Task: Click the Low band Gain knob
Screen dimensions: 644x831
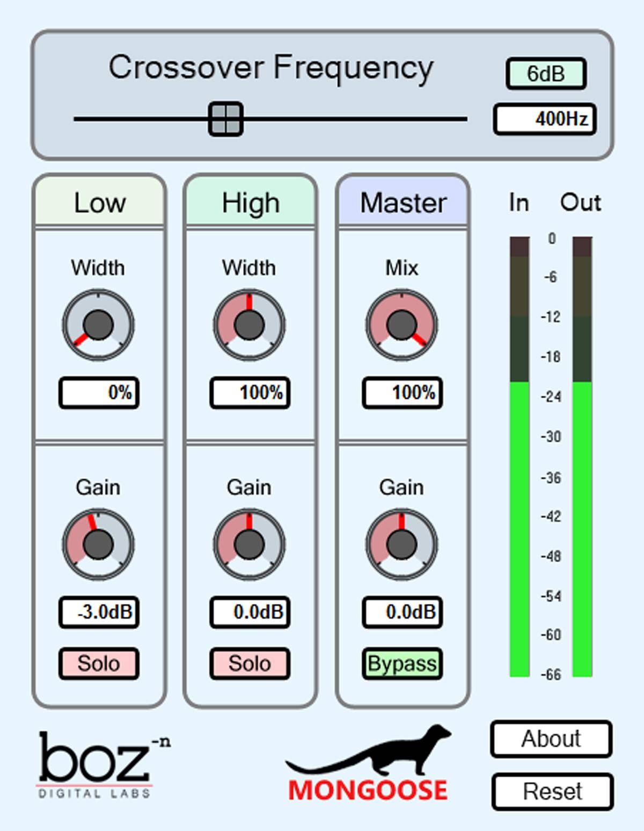Action: pyautogui.click(x=98, y=544)
